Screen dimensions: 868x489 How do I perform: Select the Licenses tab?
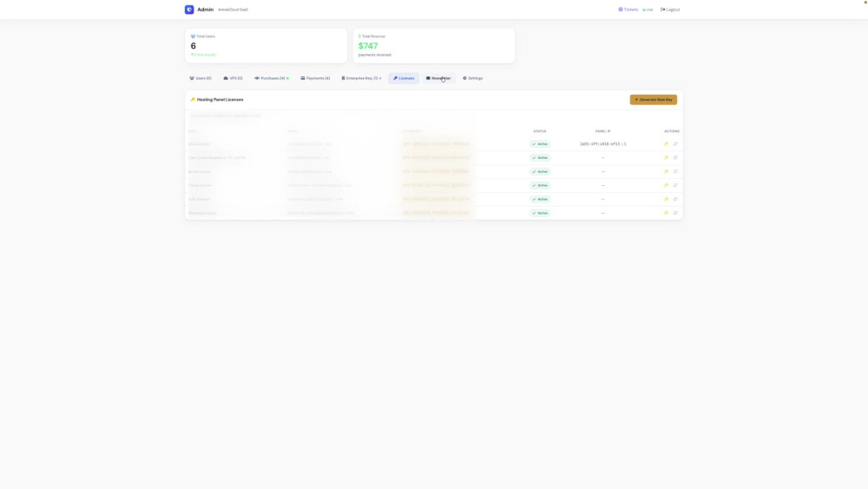coord(404,78)
